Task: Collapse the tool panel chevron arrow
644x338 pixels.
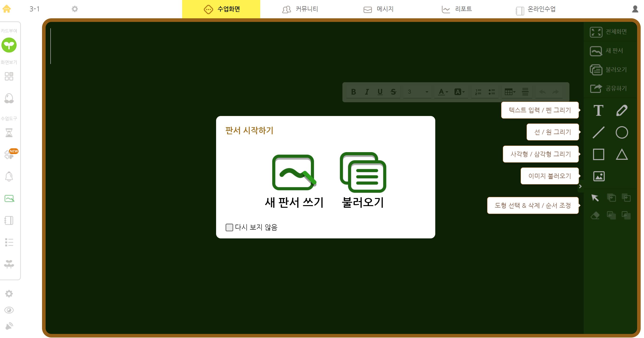Action: pos(580,186)
